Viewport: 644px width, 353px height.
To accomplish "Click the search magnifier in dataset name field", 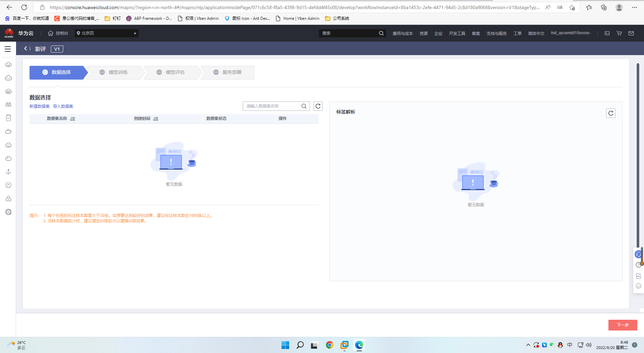I will tap(304, 106).
